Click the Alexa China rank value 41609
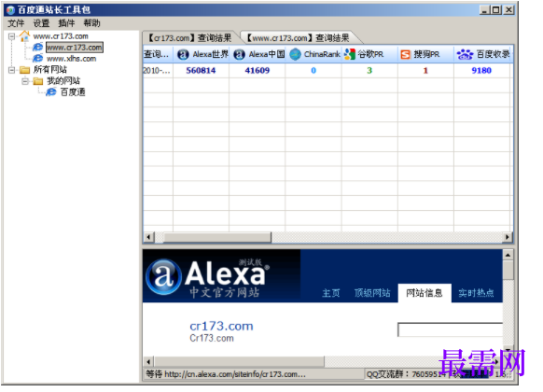 tap(257, 71)
